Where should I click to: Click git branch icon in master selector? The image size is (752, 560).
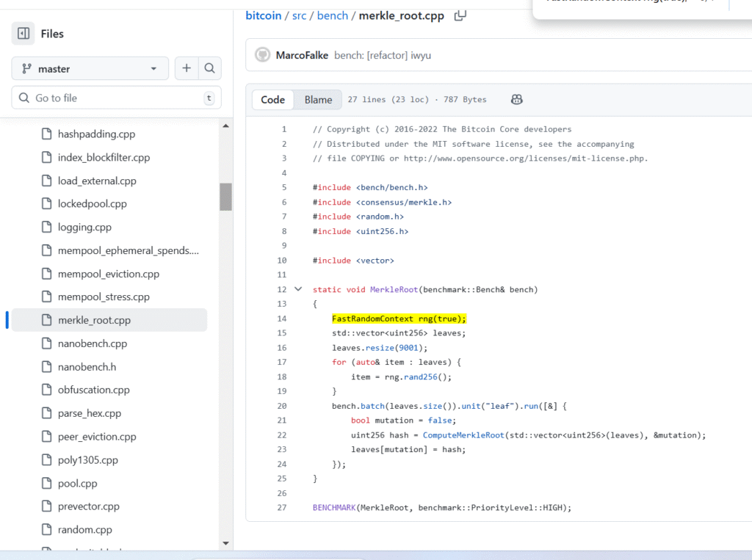point(27,68)
